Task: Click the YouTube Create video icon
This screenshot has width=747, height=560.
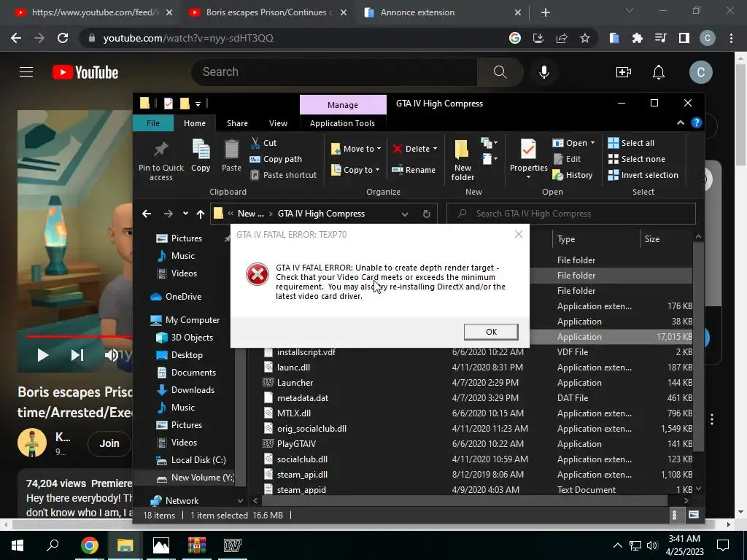Action: 624,72
